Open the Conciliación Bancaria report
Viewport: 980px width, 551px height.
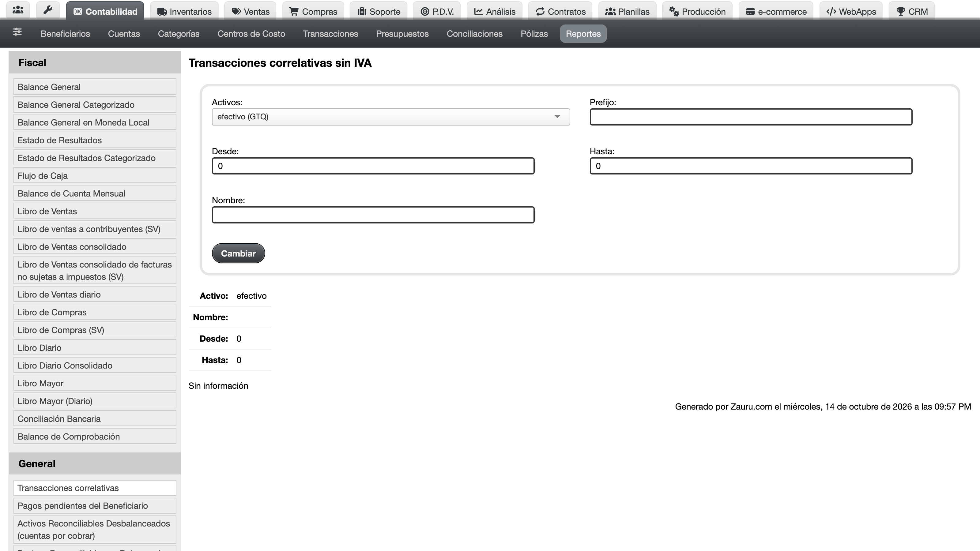95,419
